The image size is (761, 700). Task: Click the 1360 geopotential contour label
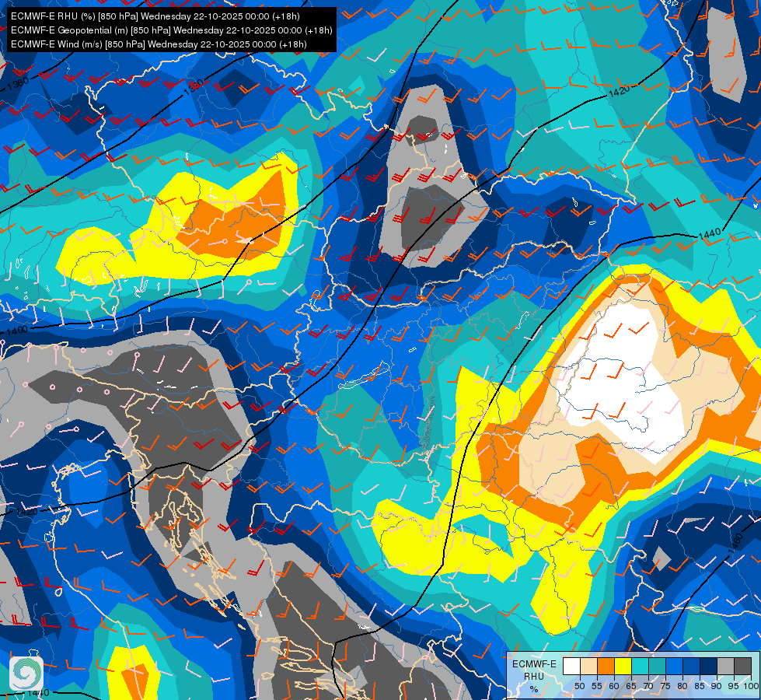point(18,83)
